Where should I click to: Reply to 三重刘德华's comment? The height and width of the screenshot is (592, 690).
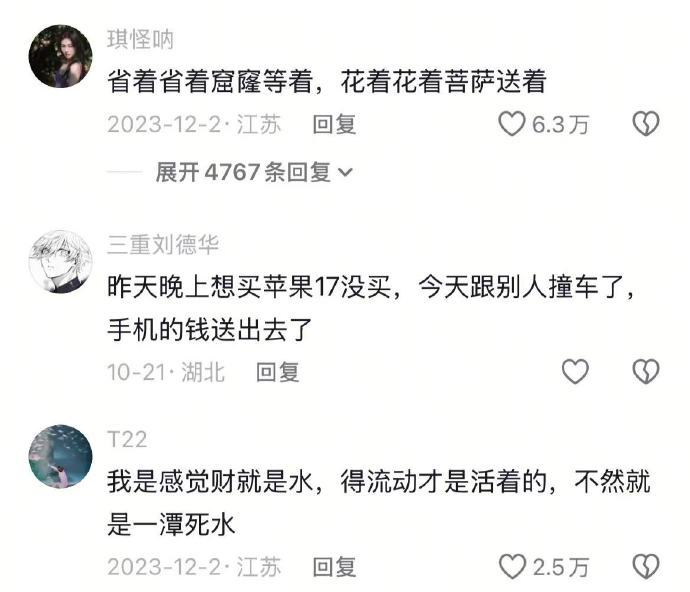click(278, 372)
